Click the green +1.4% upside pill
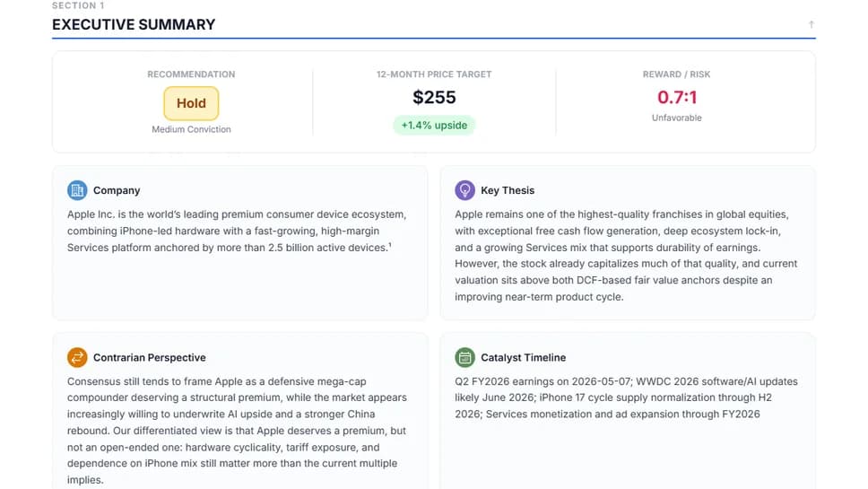The width and height of the screenshot is (868, 489). [x=434, y=125]
